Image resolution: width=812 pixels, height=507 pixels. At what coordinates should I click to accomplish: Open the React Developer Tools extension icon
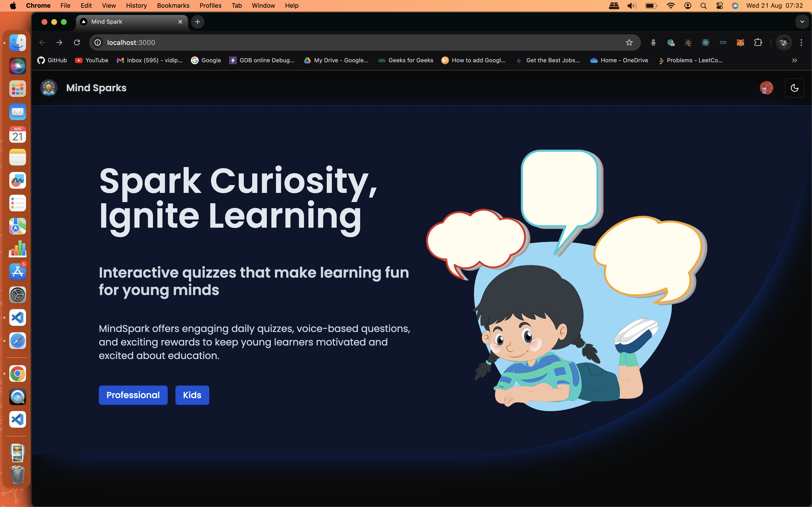pyautogui.click(x=705, y=42)
